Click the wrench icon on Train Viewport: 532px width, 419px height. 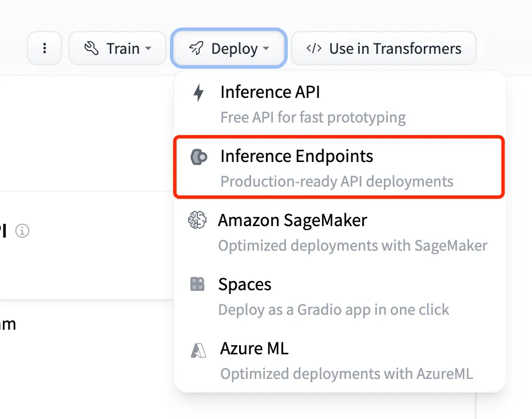92,48
